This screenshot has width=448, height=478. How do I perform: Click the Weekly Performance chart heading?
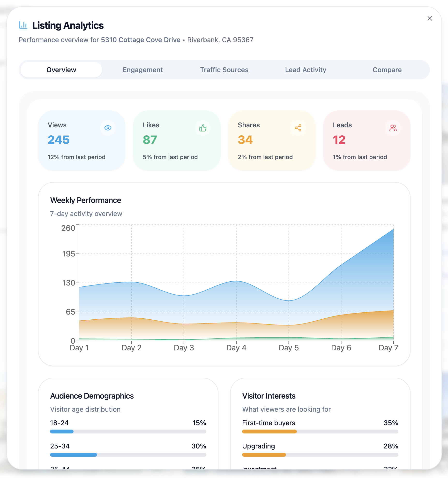[86, 200]
